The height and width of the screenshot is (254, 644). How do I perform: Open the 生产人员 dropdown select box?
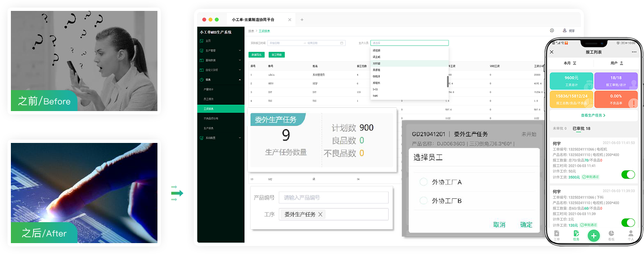409,43
